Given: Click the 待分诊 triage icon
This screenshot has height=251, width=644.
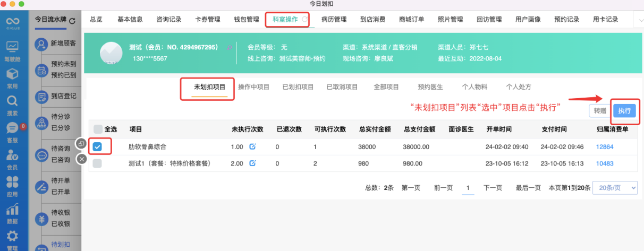Looking at the screenshot, I should click(x=41, y=123).
